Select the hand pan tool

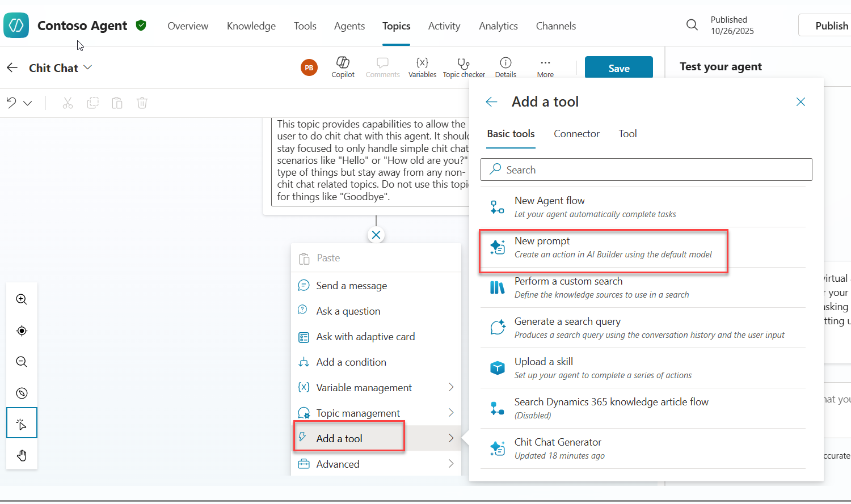pos(22,455)
